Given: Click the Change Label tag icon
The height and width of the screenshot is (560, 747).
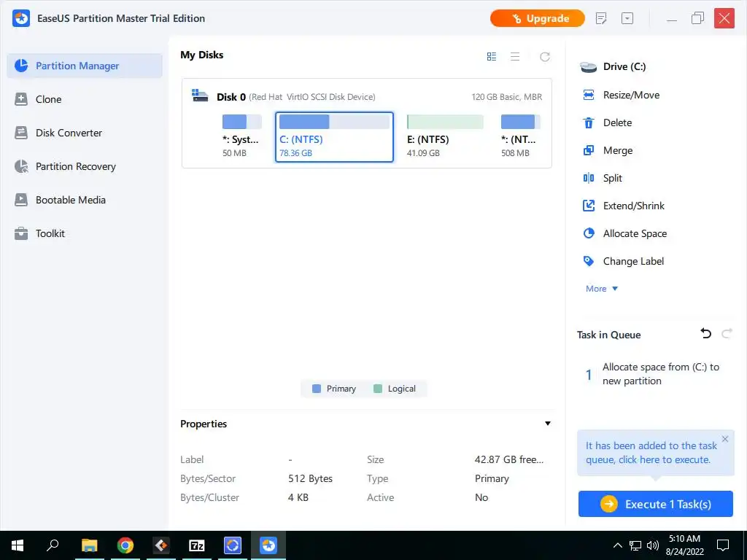Looking at the screenshot, I should tap(589, 261).
